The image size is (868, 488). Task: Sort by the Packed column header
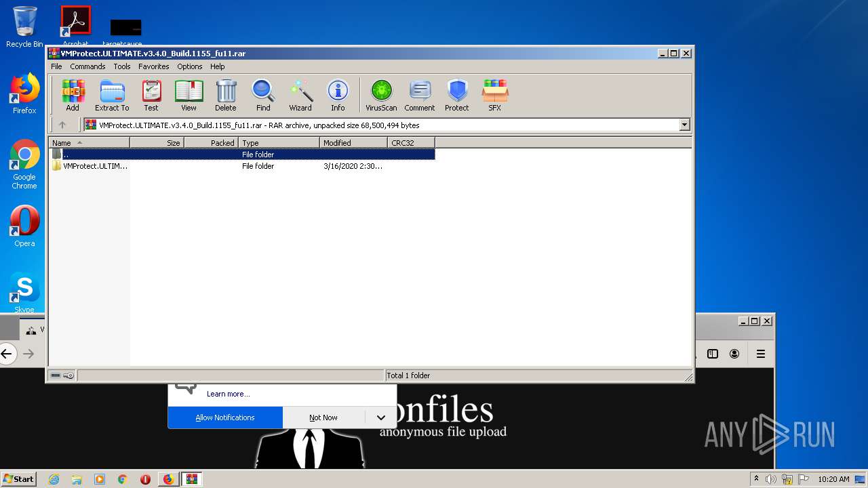pyautogui.click(x=211, y=142)
